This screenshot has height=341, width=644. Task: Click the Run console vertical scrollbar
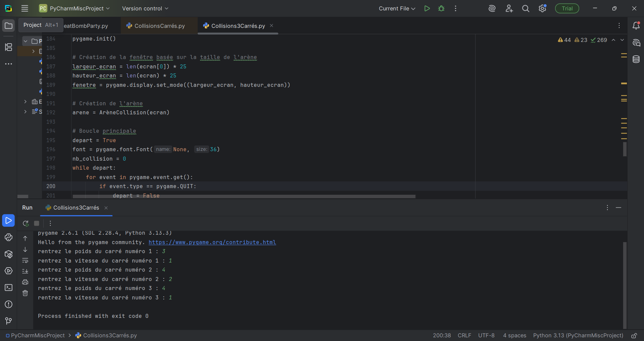pos(625,285)
